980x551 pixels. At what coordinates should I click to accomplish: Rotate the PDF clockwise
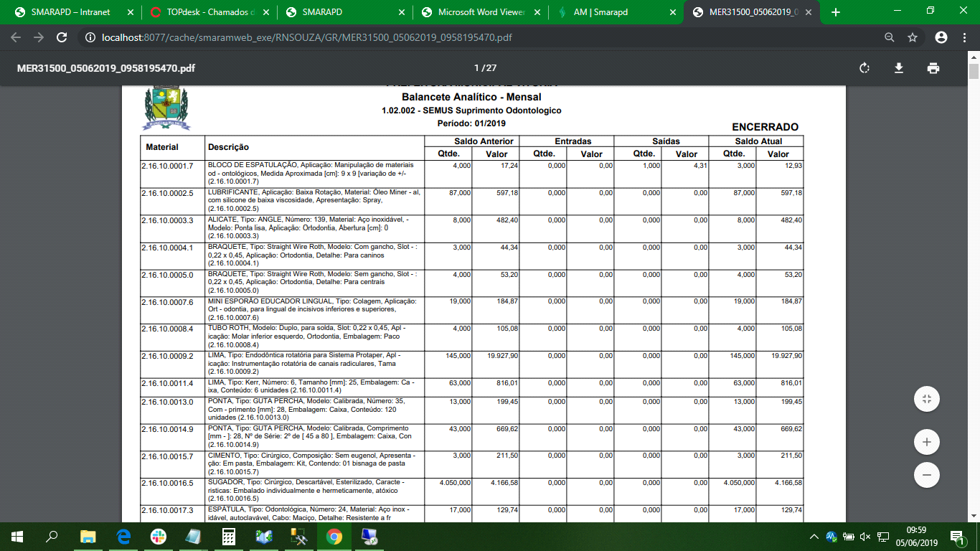(864, 68)
